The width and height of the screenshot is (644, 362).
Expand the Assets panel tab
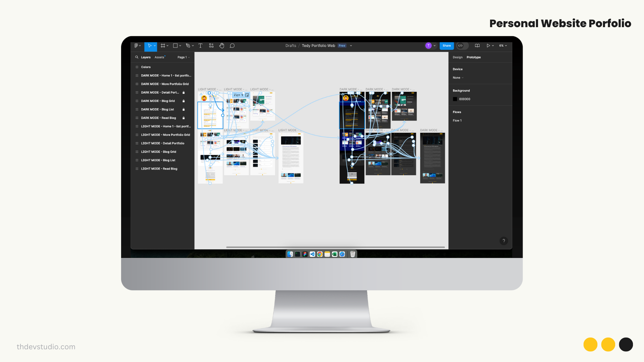point(159,57)
